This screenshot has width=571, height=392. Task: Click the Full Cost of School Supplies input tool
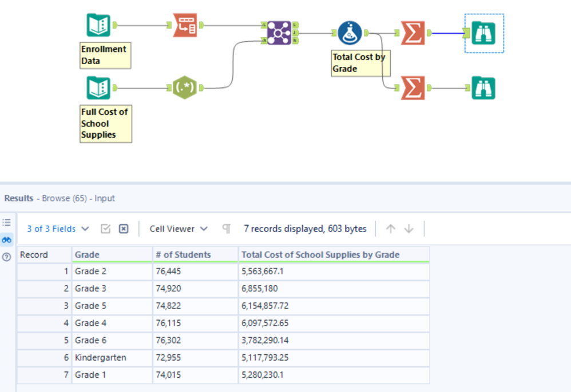[98, 89]
